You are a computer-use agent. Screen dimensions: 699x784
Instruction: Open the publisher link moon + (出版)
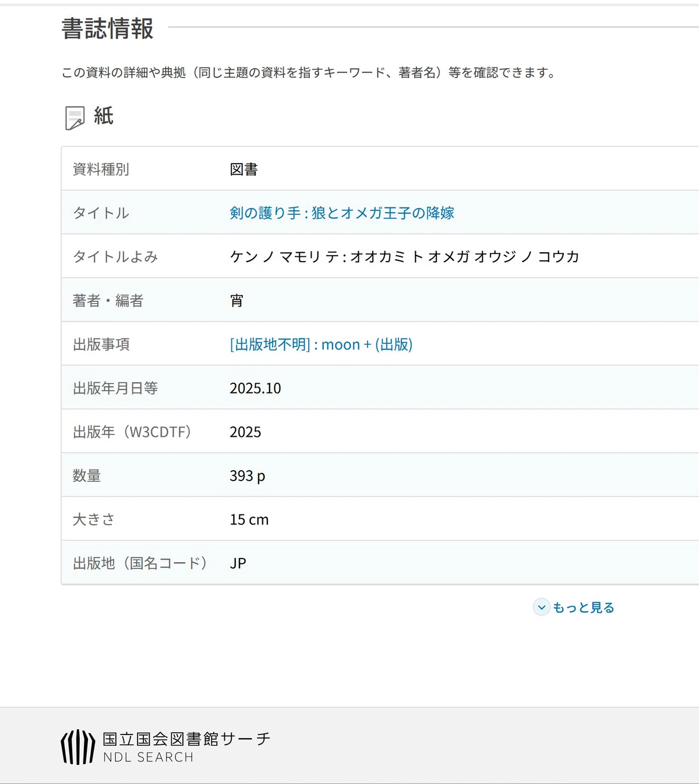point(321,344)
